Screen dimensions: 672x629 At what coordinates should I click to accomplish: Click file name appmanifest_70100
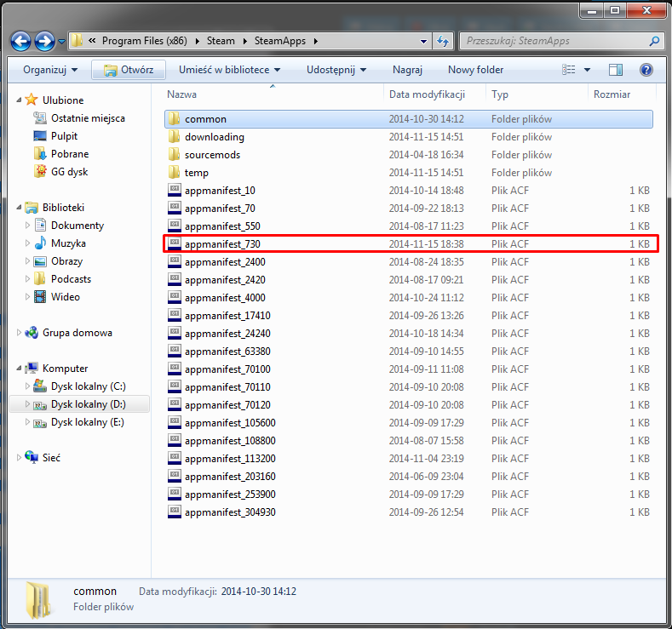tap(227, 369)
